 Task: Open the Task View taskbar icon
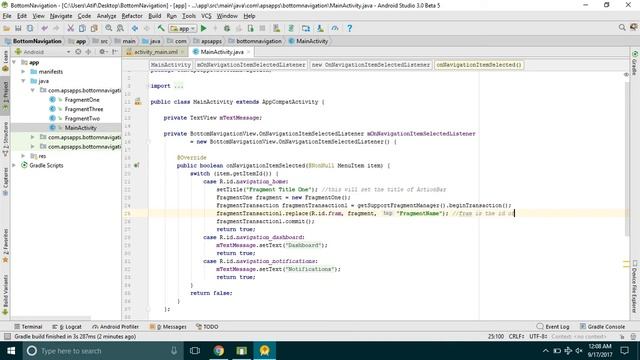(195, 351)
